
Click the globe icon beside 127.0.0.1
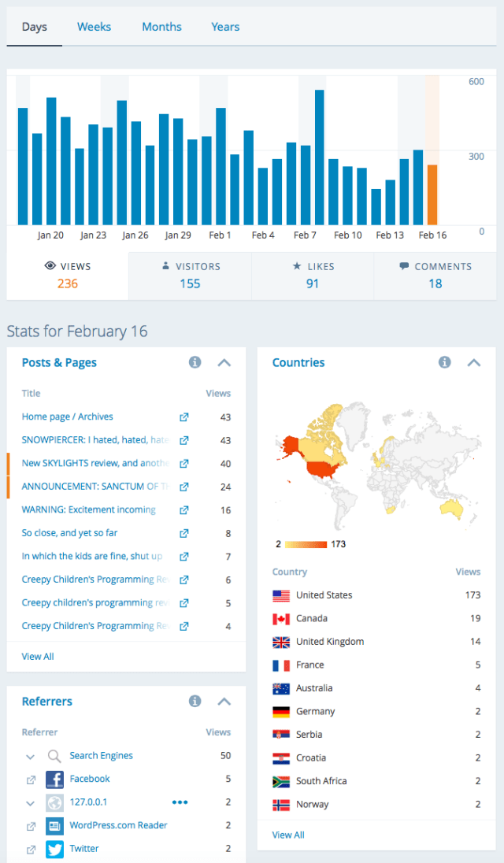pos(54,802)
